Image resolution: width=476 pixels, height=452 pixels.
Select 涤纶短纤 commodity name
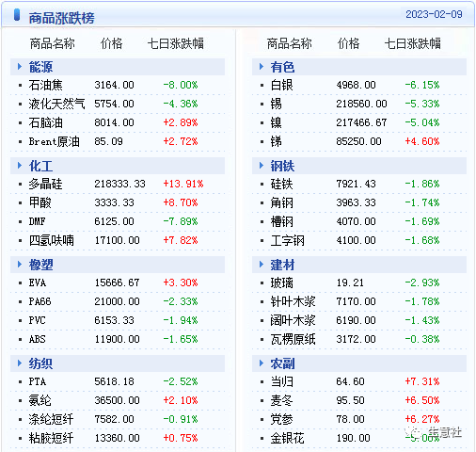pyautogui.click(x=52, y=419)
